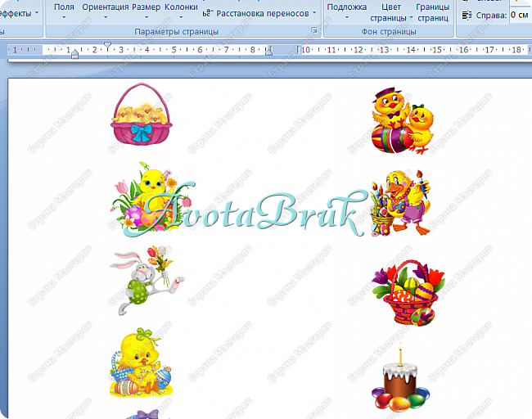The width and height of the screenshot is (532, 419).
Task: Select the two chicks with painted egg picture
Action: pyautogui.click(x=403, y=120)
